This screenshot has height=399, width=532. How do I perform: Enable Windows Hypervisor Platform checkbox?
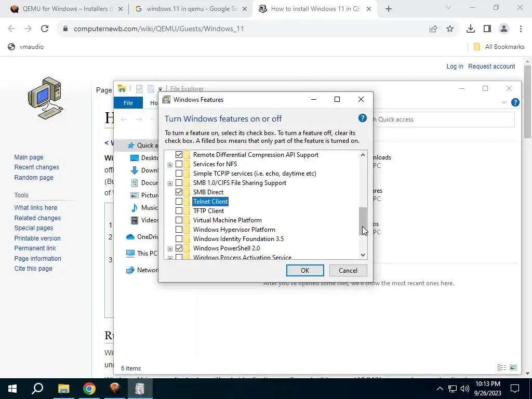[x=179, y=230]
